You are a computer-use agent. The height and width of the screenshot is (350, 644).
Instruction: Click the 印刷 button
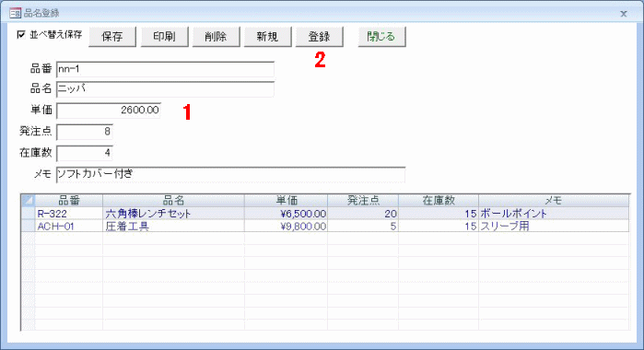click(164, 37)
